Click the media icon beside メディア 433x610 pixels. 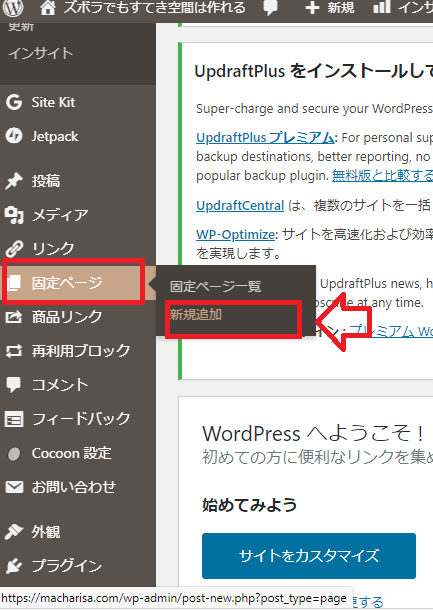coord(14,215)
